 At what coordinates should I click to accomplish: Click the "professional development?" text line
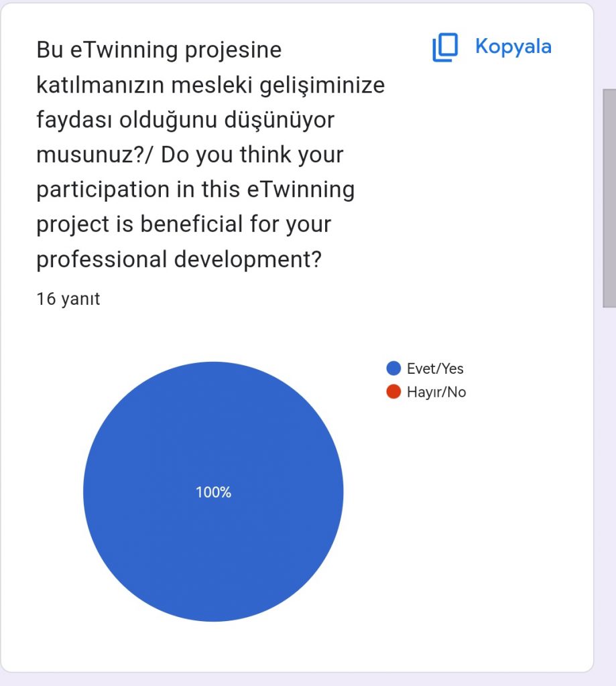click(x=179, y=259)
